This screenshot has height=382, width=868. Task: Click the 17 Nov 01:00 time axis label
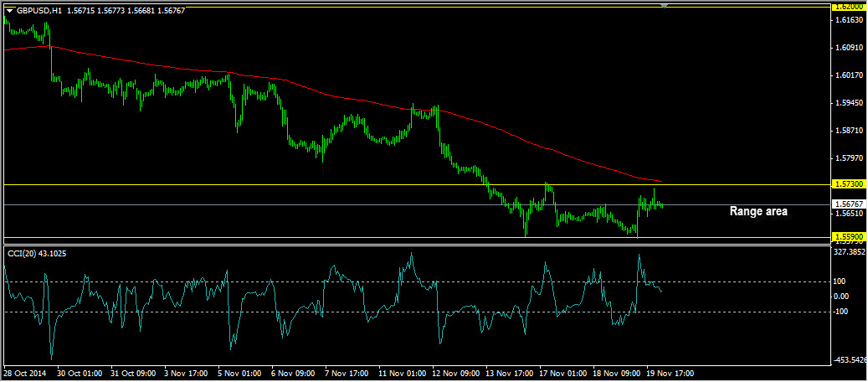pos(563,374)
